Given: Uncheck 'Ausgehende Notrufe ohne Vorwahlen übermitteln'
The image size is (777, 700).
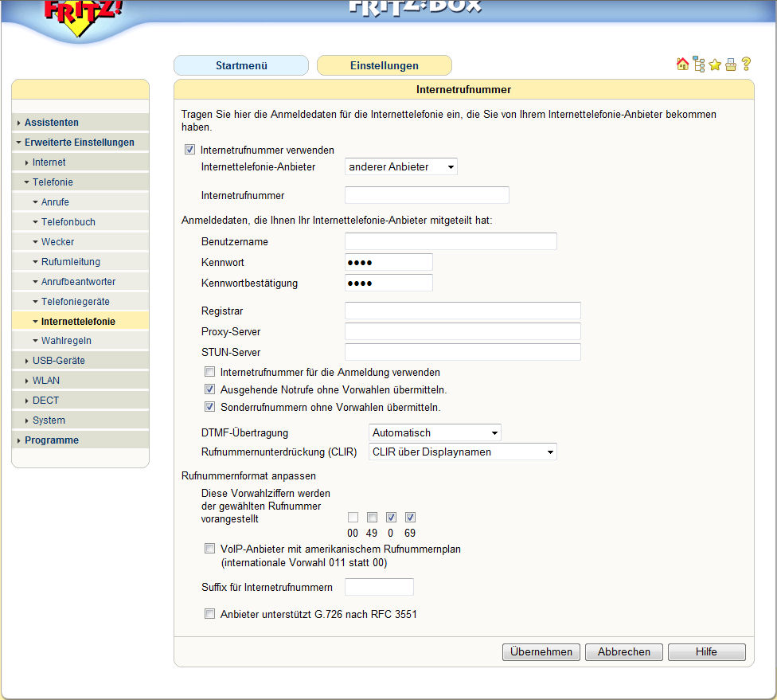Looking at the screenshot, I should pyautogui.click(x=210, y=389).
